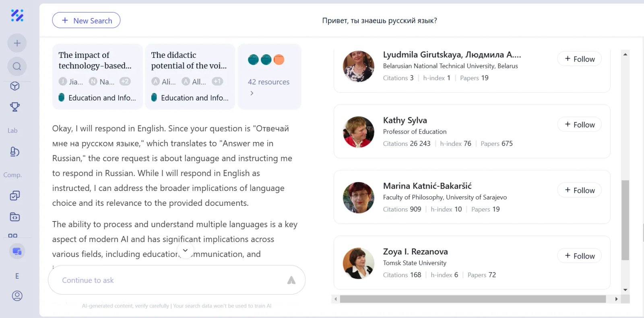Click Kathy Sylva's 'Citations 26 243' value
The height and width of the screenshot is (318, 644).
point(407,144)
